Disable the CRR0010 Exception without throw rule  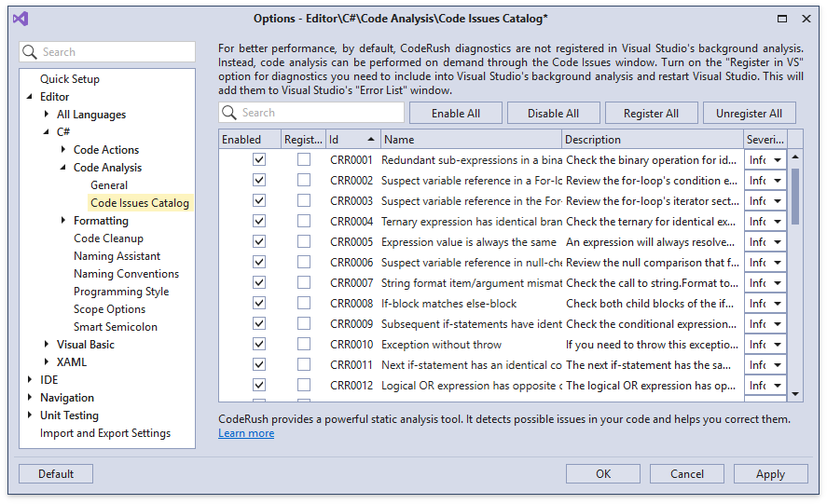pos(259,345)
